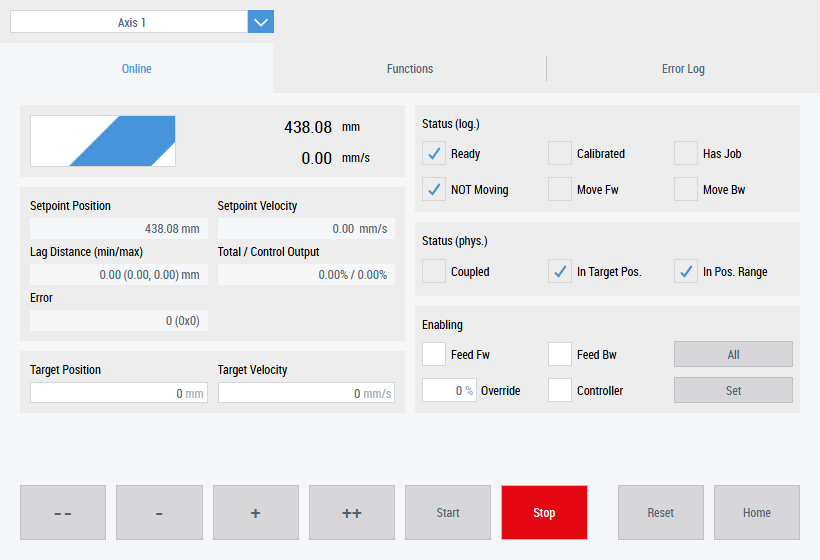Toggle the Ready checkbox
The height and width of the screenshot is (560, 820).
click(434, 153)
